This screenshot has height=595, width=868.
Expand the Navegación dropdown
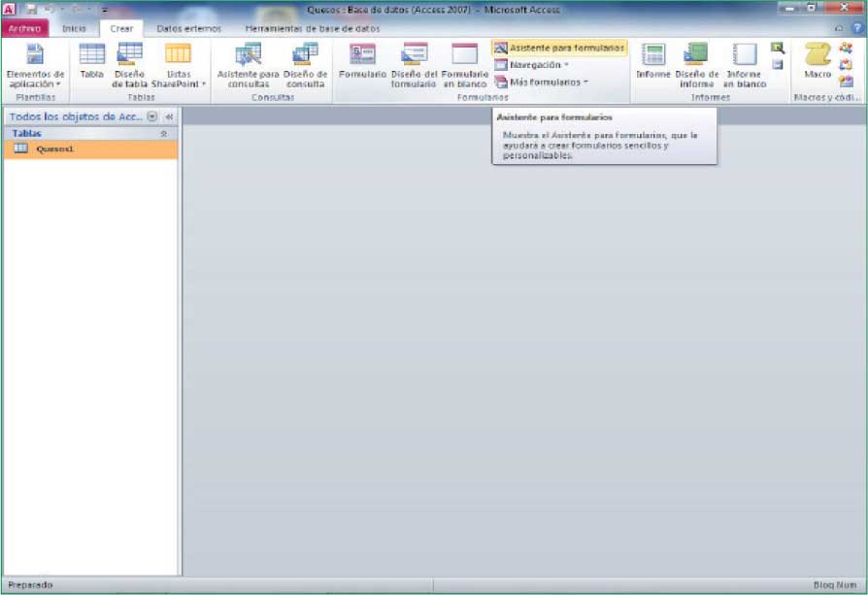[538, 65]
